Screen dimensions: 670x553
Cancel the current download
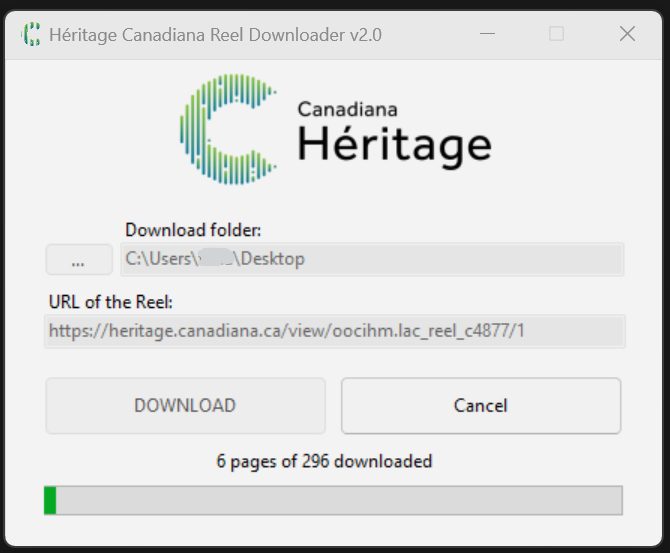pyautogui.click(x=481, y=406)
